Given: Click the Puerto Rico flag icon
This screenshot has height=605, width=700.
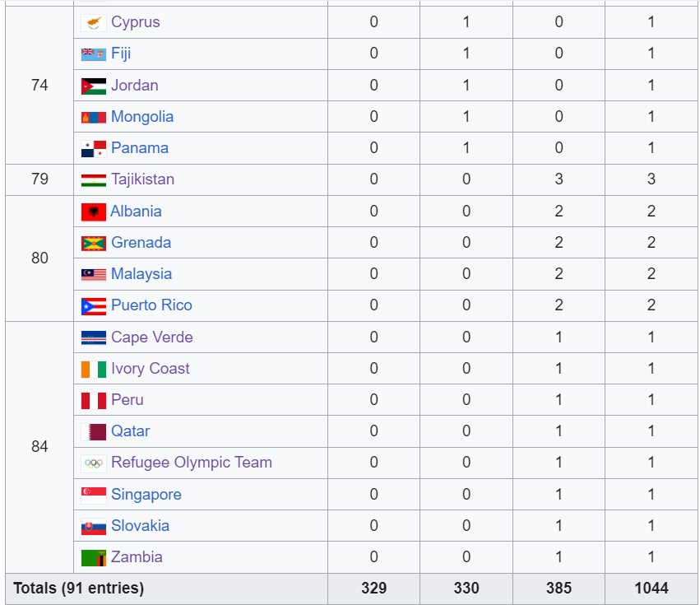Looking at the screenshot, I should pos(94,306).
